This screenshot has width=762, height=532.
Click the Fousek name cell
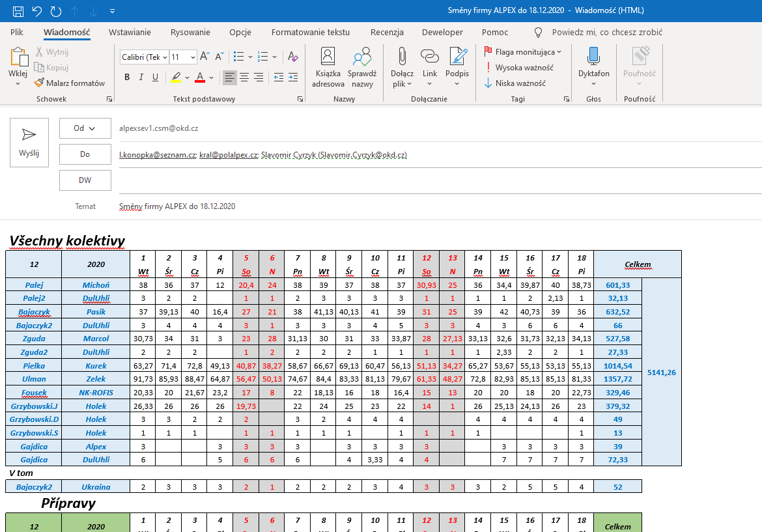(34, 393)
